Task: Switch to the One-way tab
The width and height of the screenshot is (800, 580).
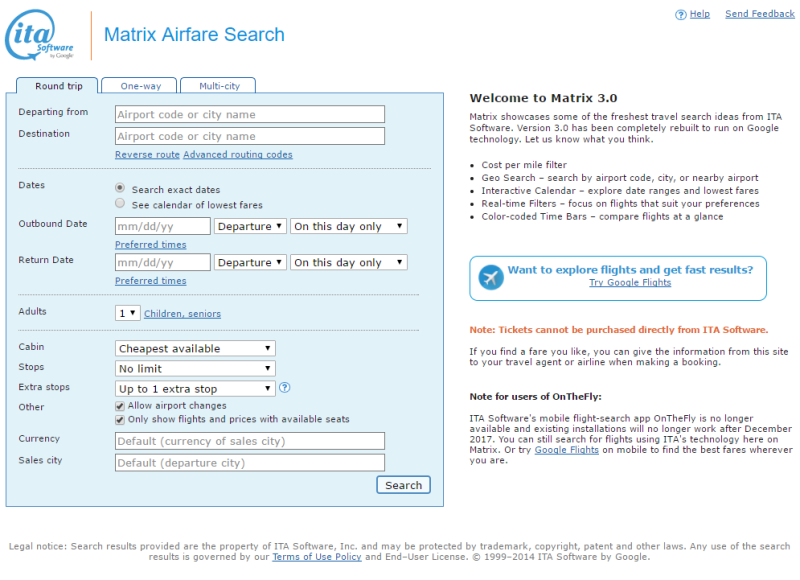Action: 139,86
